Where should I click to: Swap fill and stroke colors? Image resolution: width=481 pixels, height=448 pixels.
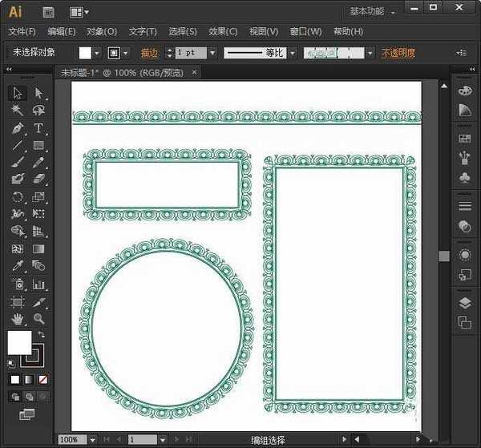coord(41,334)
